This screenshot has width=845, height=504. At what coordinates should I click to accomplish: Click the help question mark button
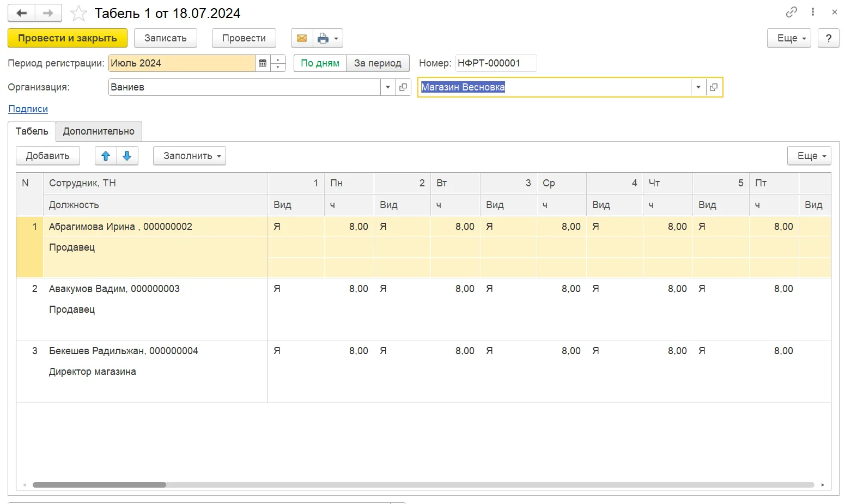pos(829,38)
